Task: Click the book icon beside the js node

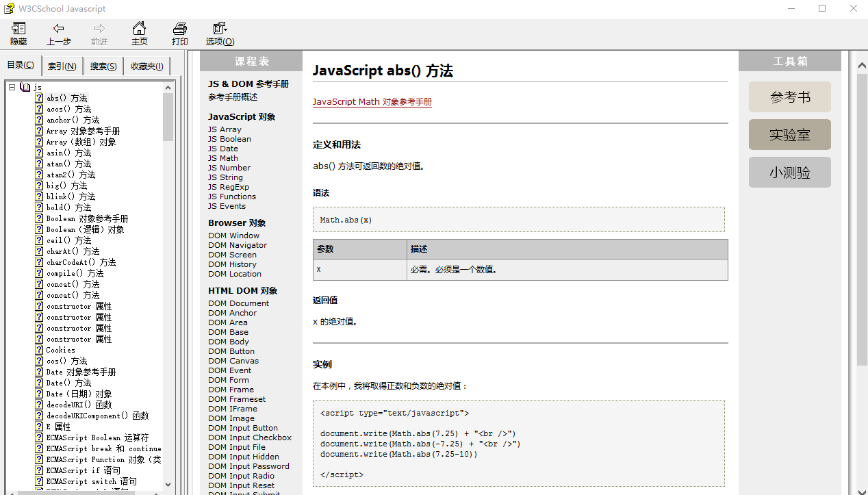Action: coord(26,86)
